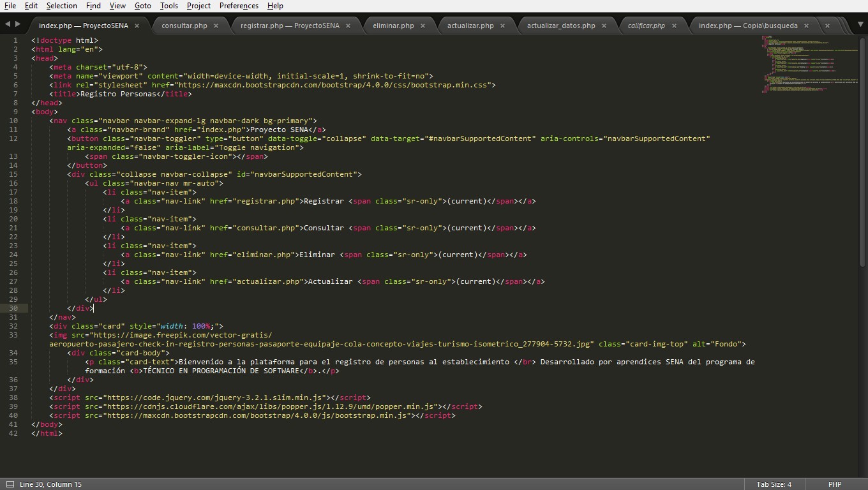Switch to the eliminar.php tab

(393, 26)
